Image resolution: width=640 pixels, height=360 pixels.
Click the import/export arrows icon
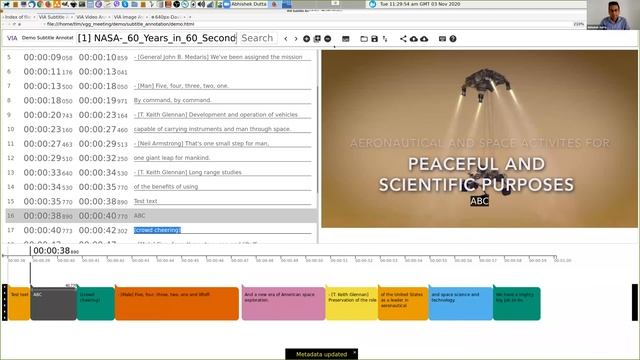pyautogui.click(x=385, y=39)
